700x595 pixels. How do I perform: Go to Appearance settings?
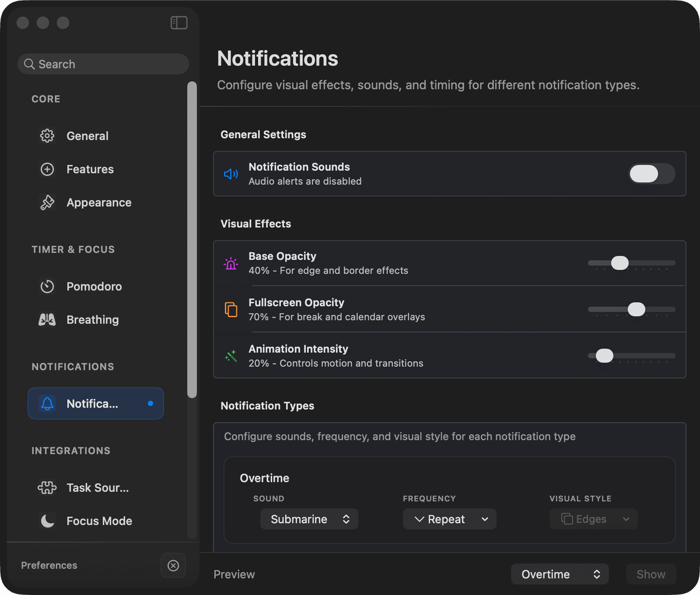click(96, 203)
